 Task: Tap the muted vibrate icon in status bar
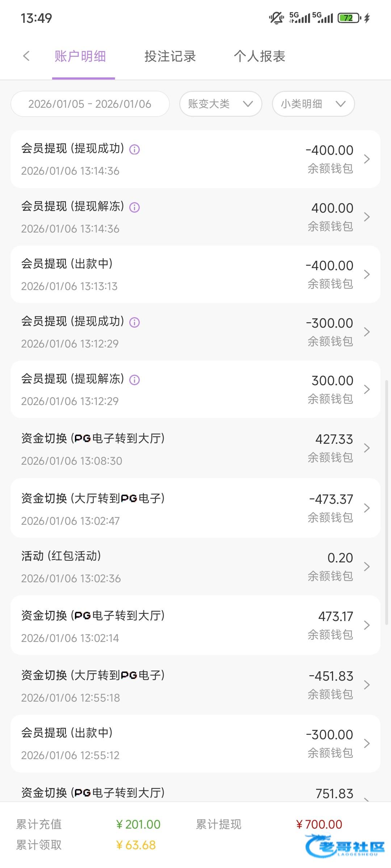276,18
